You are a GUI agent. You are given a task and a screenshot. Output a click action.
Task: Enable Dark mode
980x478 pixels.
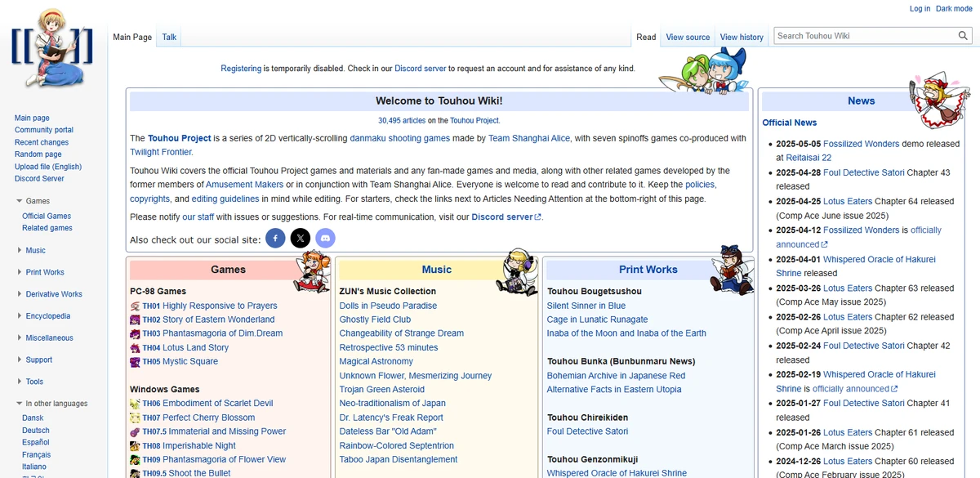(x=954, y=8)
